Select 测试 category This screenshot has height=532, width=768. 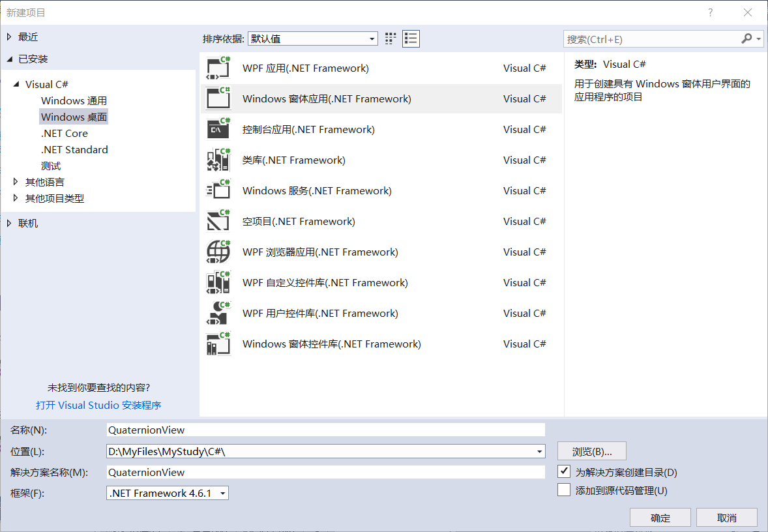51,166
